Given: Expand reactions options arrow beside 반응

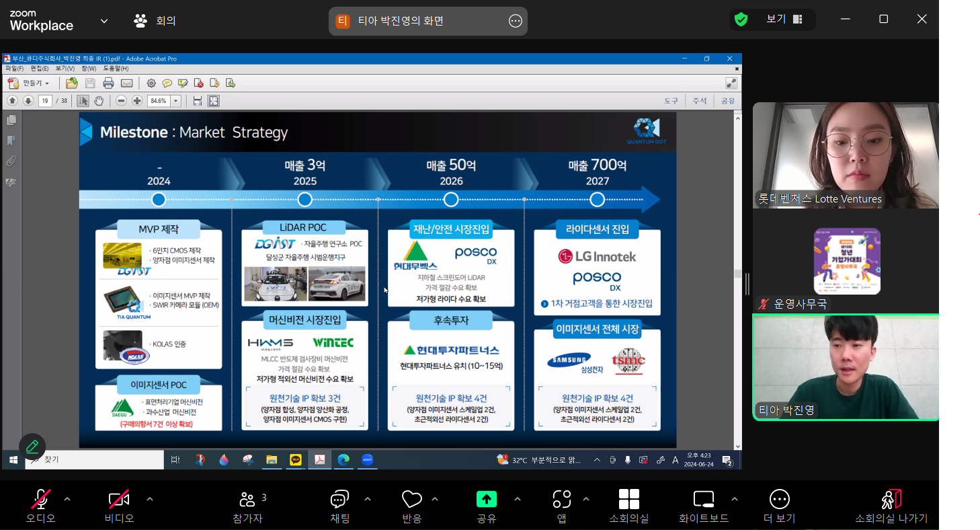Looking at the screenshot, I should click(435, 499).
